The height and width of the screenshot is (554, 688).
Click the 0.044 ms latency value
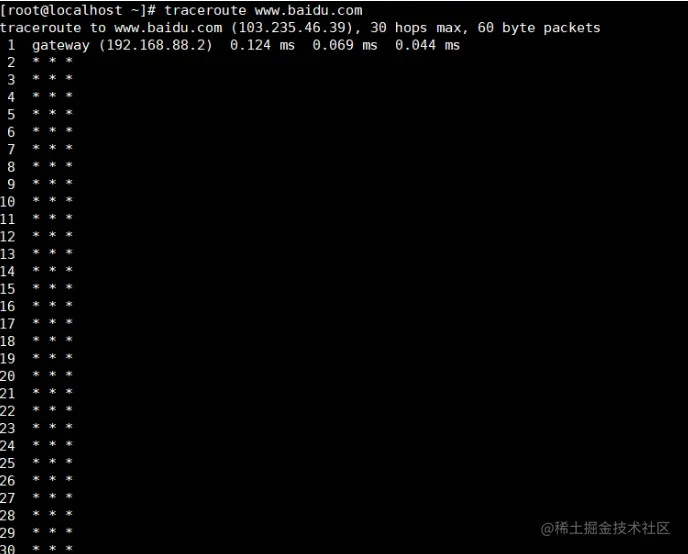[427, 45]
